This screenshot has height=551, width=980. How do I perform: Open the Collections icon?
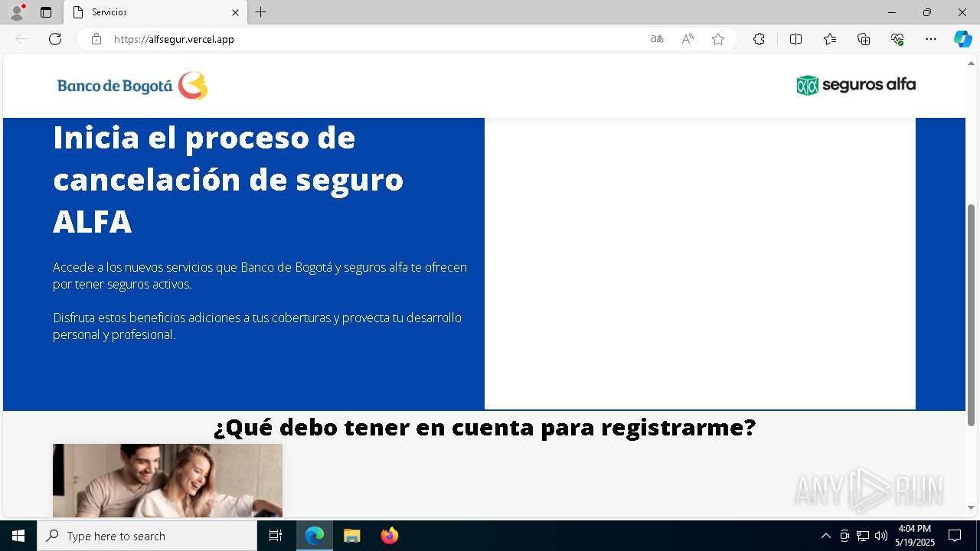pos(864,39)
